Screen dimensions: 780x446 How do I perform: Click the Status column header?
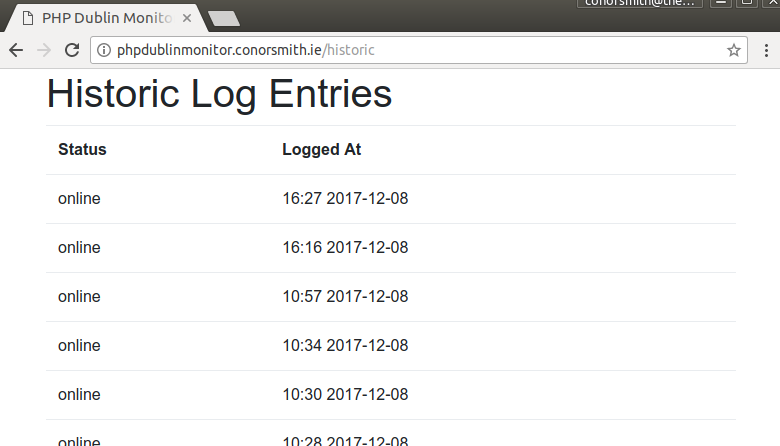point(82,150)
